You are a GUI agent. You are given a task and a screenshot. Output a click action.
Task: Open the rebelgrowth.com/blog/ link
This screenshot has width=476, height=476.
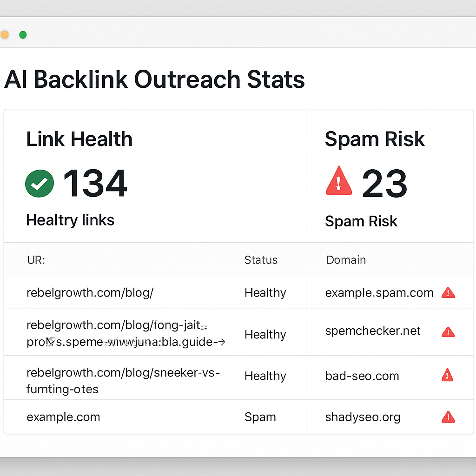[x=90, y=292]
